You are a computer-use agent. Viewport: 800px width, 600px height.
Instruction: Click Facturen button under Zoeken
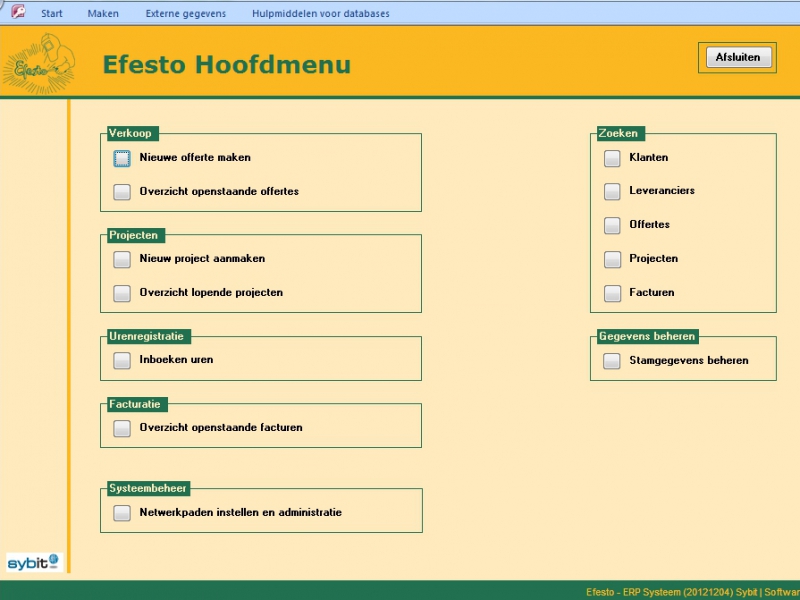point(612,293)
